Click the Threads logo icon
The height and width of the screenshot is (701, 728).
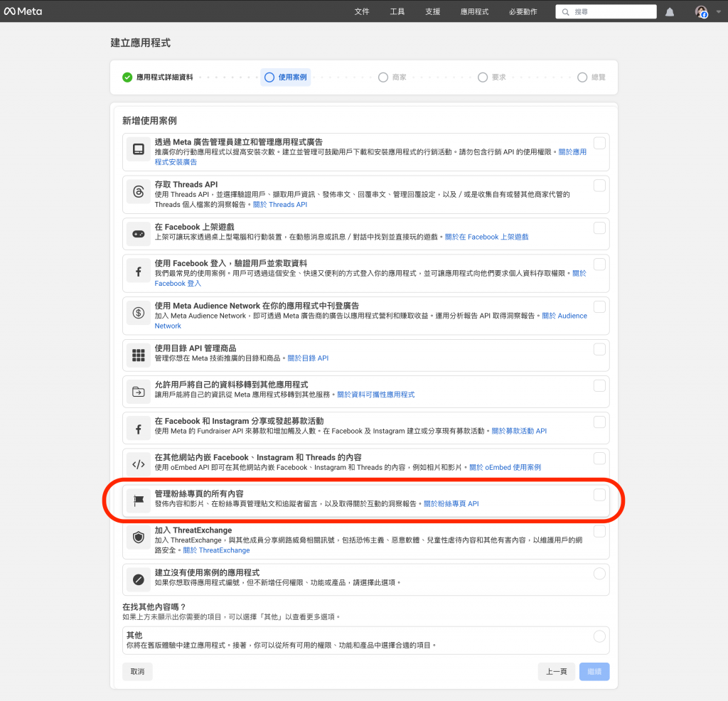point(139,191)
